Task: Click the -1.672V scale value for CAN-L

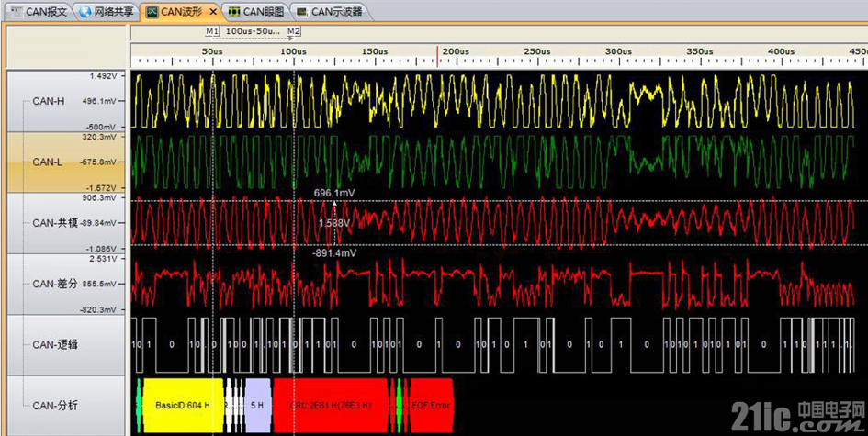Action: click(102, 187)
